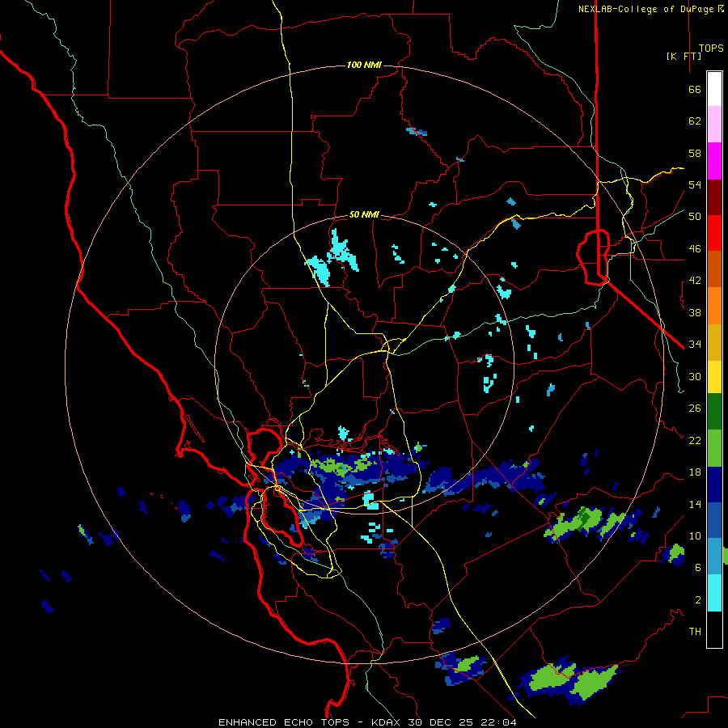Click the dark orange legend swatch
Image resolution: width=728 pixels, height=728 pixels.
pyautogui.click(x=714, y=269)
